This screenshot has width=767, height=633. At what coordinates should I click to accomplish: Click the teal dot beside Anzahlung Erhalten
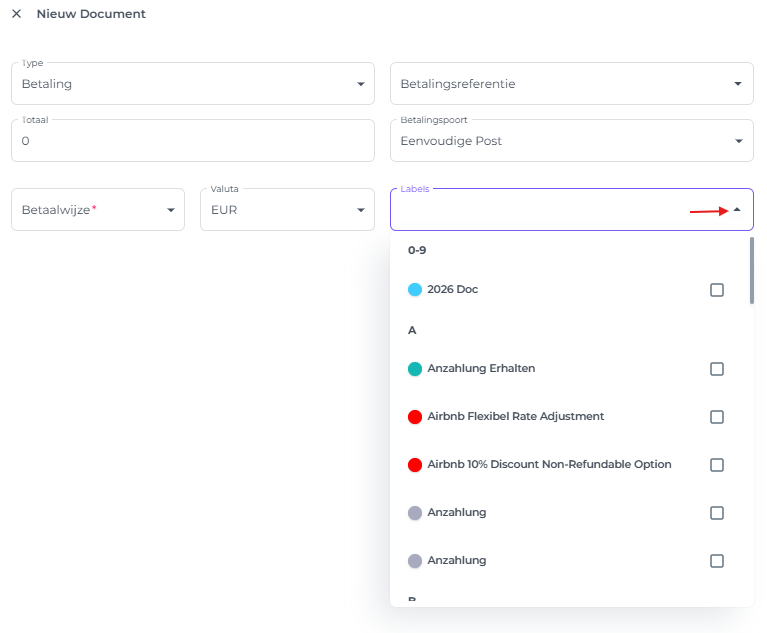click(x=415, y=369)
